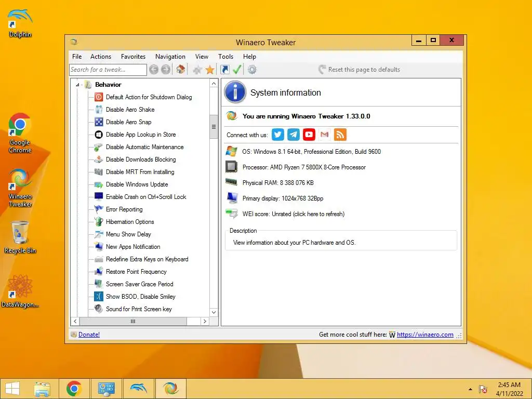The width and height of the screenshot is (532, 399).
Task: Click the shortcut arrow toolbar icon
Action: pyautogui.click(x=224, y=70)
